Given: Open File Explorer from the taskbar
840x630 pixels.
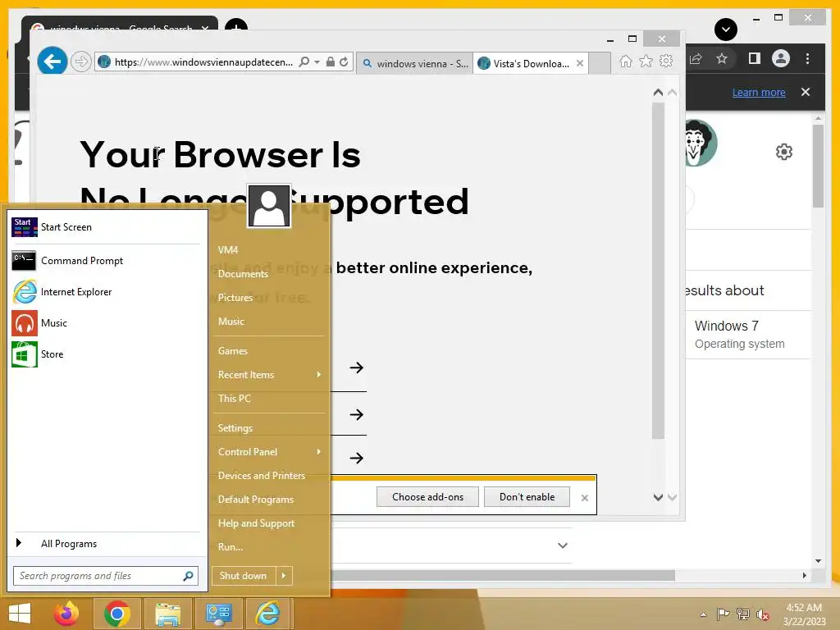Looking at the screenshot, I should (167, 614).
